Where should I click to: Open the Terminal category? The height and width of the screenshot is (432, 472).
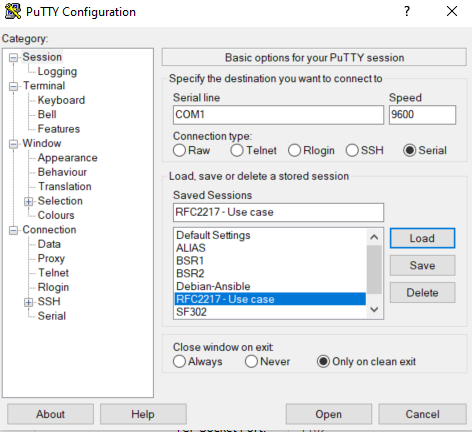(44, 86)
